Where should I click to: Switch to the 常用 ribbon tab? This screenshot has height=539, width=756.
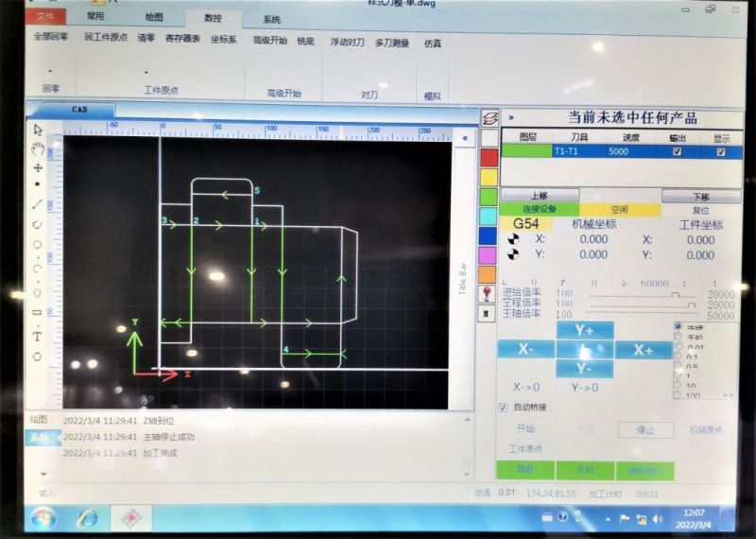tap(95, 16)
